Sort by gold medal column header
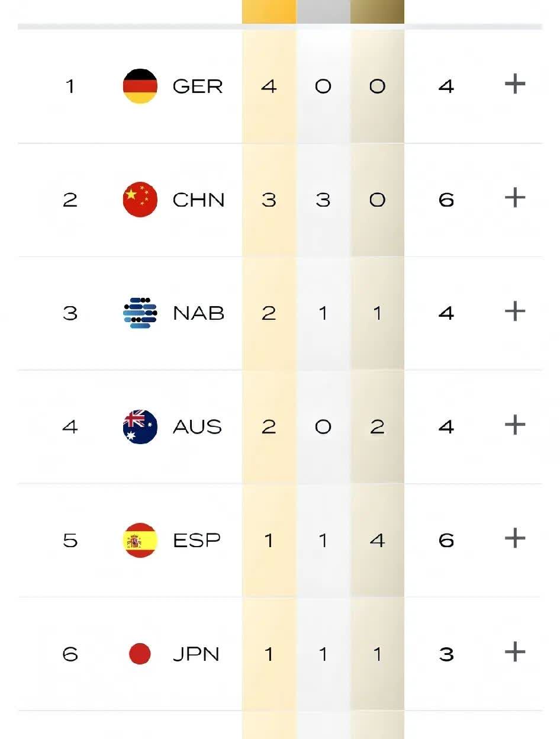The image size is (560, 739). 269,12
